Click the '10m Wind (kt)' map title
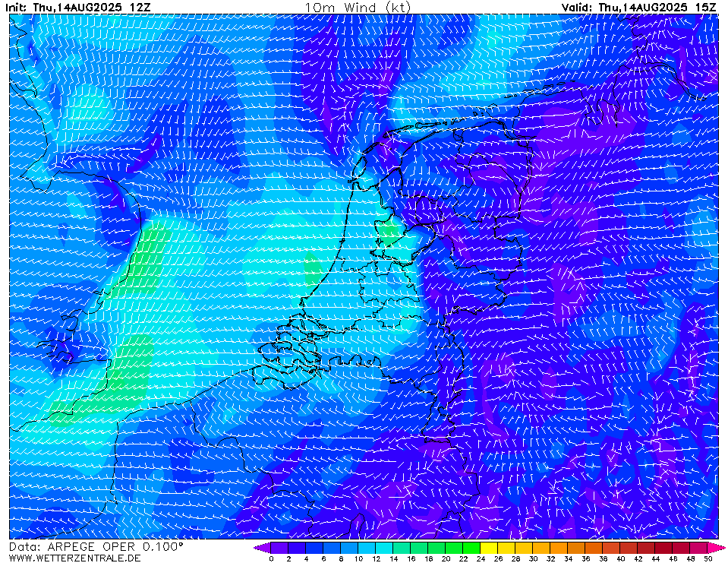Screen dimensions: 728x563 point(358,8)
